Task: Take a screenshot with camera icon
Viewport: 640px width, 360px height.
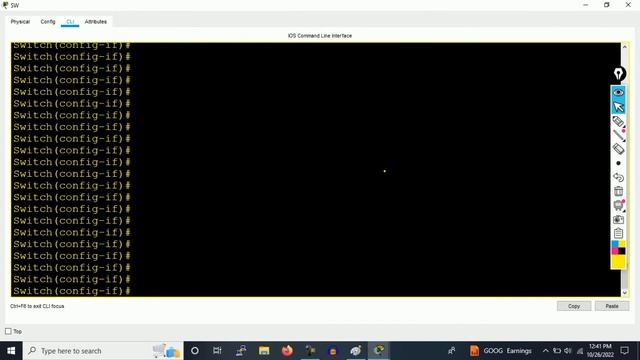Action: pyautogui.click(x=618, y=220)
